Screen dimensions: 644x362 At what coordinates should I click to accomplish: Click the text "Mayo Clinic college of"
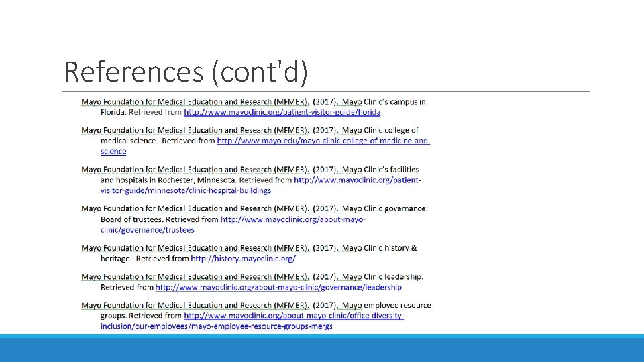point(380,130)
